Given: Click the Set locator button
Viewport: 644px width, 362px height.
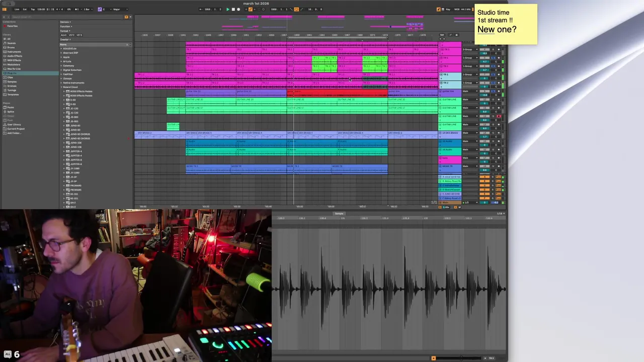Looking at the screenshot, I should coord(442,35).
